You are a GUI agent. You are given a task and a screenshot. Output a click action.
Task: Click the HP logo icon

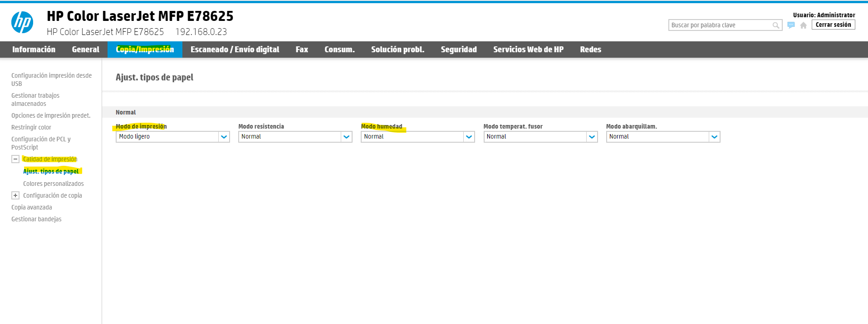22,22
